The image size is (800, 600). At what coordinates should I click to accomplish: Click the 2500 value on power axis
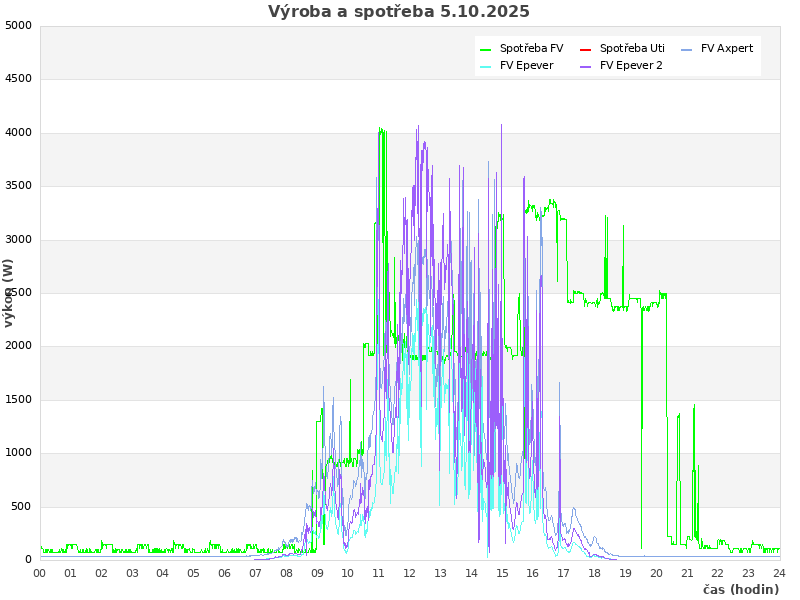(x=18, y=293)
